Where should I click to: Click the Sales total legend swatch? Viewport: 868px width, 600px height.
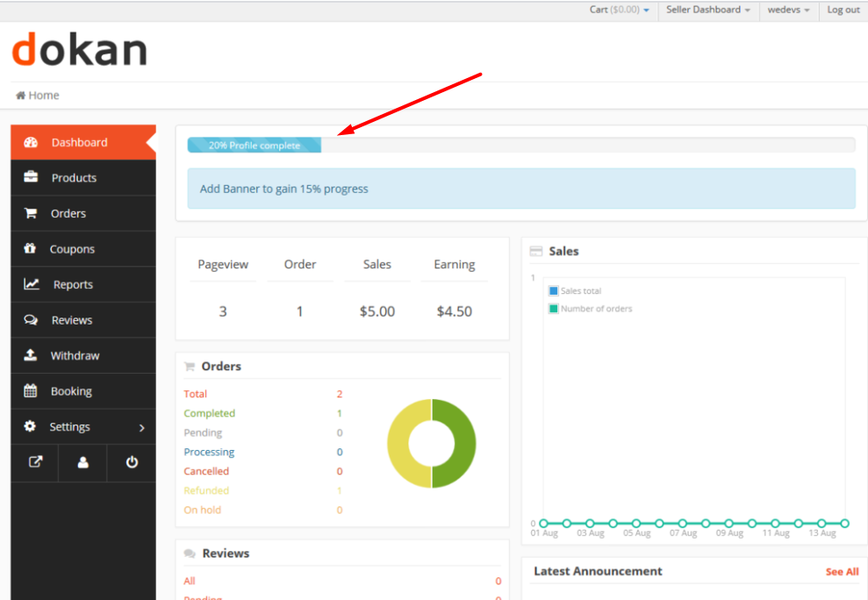coord(553,290)
